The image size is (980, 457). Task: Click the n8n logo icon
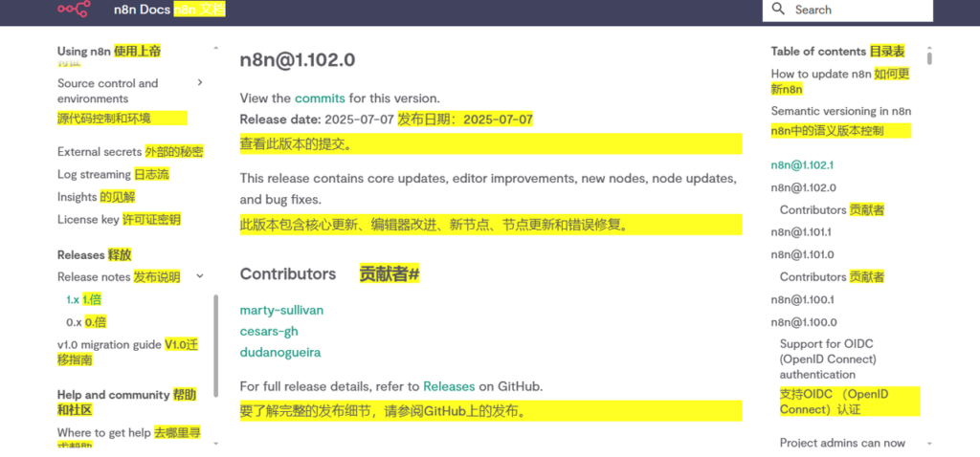pyautogui.click(x=74, y=9)
